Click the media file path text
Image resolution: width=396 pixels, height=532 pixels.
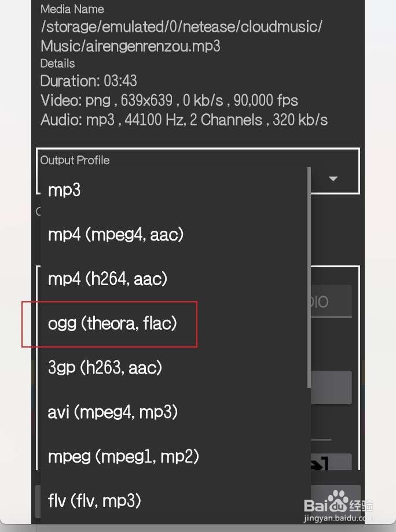coord(181,36)
